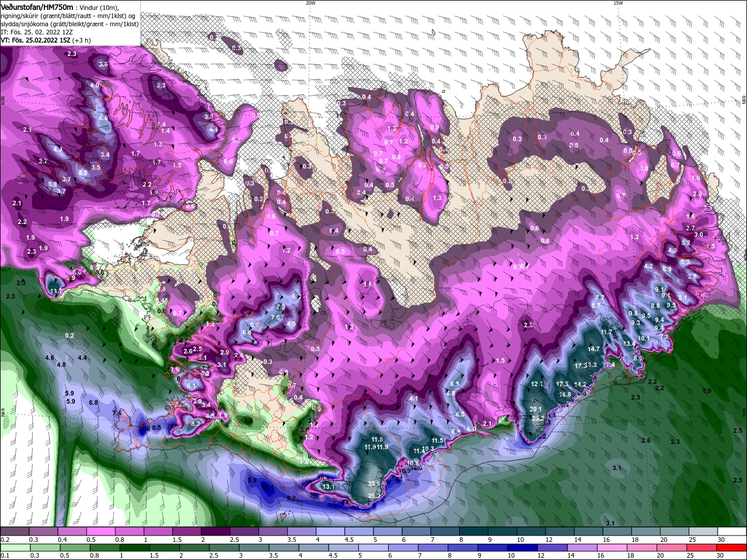Click lower scale swatch between 0.1 and 0.3
Screen dimensions: 747x560
click(15, 548)
